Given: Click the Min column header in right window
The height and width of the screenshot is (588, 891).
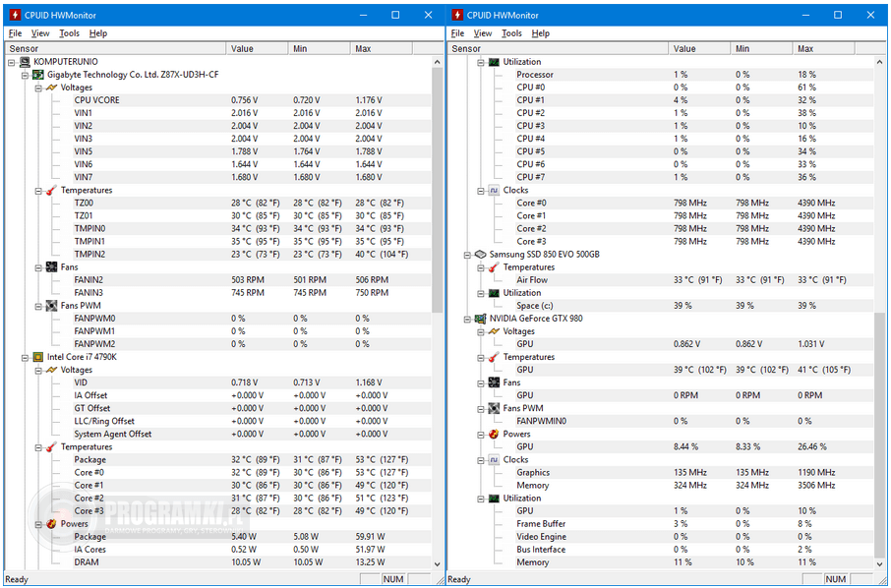Looking at the screenshot, I should pyautogui.click(x=761, y=48).
